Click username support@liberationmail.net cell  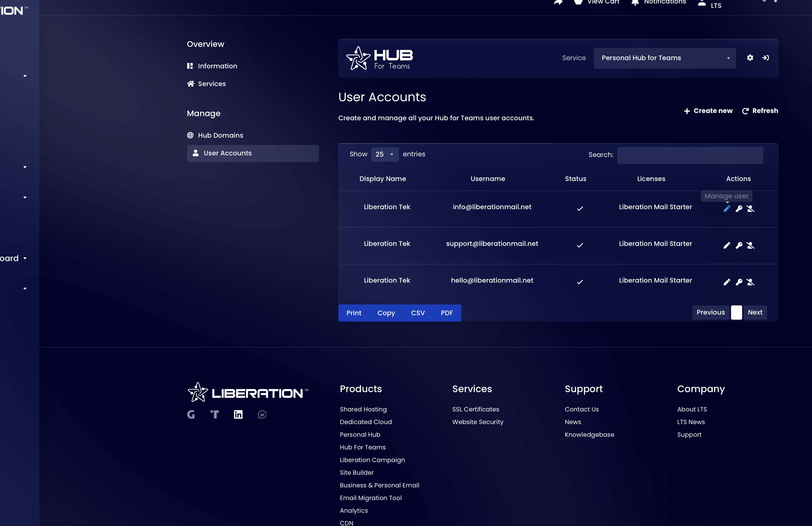click(492, 244)
